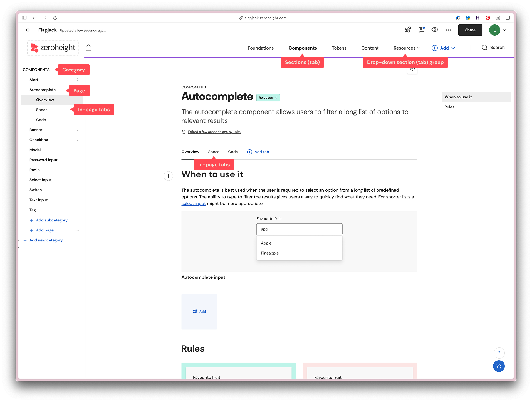Screen dimensions: 532x402
Task: Expand the Resources dropdown section
Action: tap(407, 48)
